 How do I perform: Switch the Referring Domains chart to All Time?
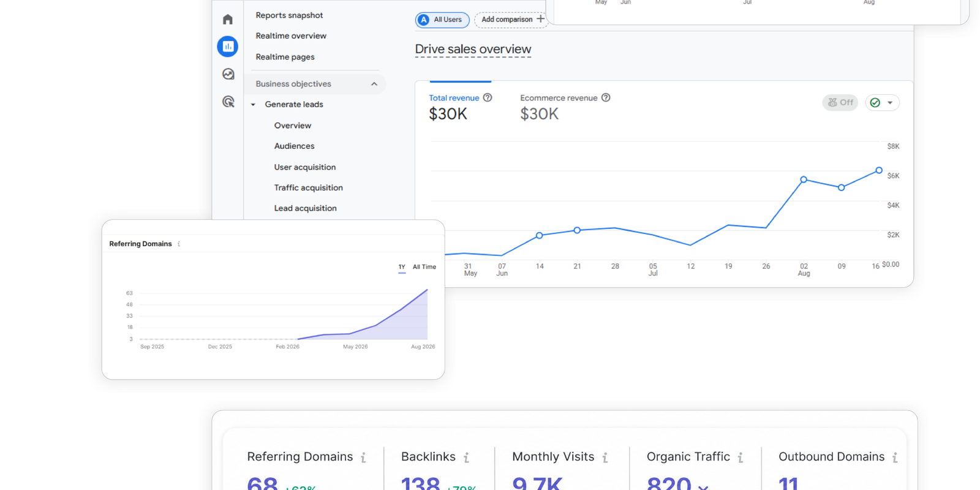424,267
